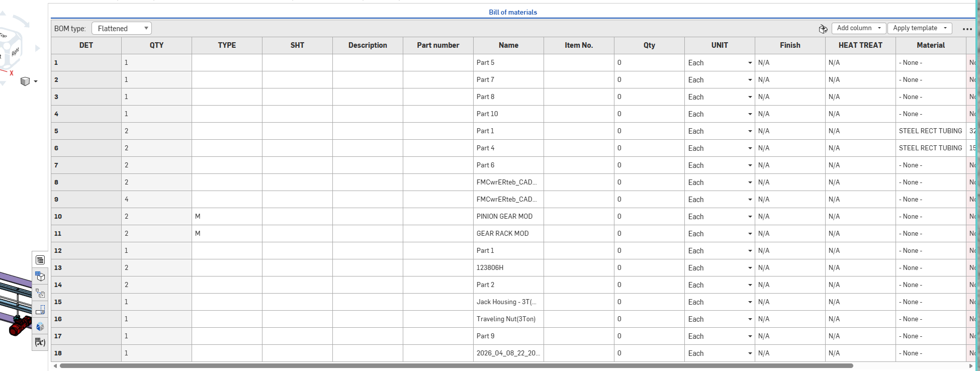Viewport: 980px width, 371px height.
Task: Click the Name cell '123806H'
Action: 508,268
